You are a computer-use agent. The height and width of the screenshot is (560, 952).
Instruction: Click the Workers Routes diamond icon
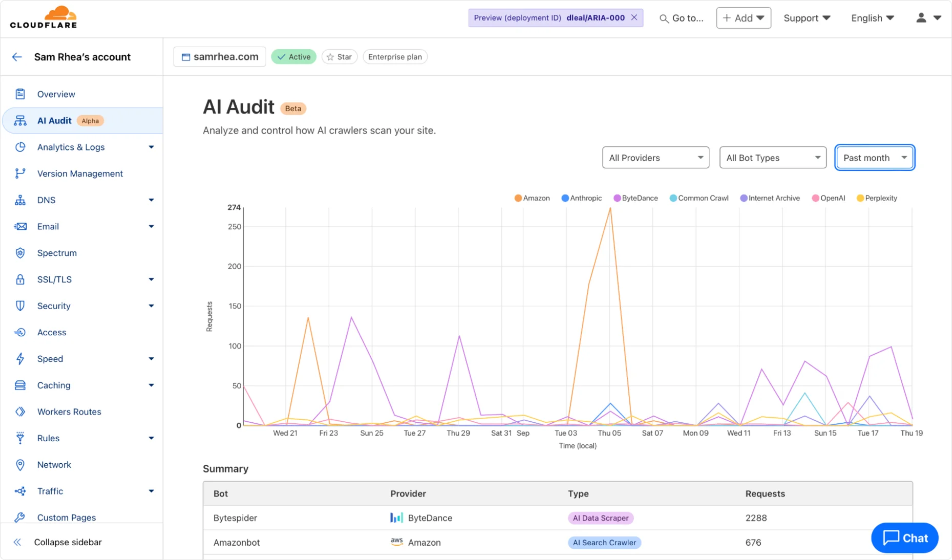(20, 412)
